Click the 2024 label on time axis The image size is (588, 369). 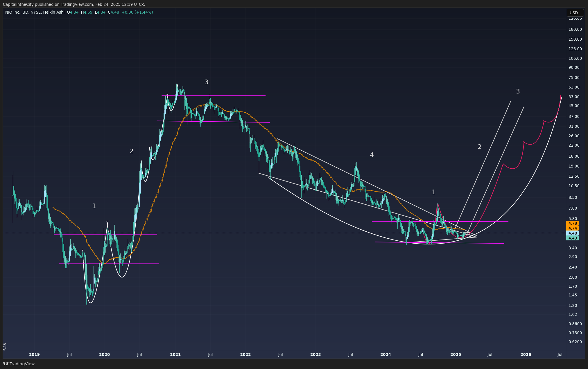[386, 354]
